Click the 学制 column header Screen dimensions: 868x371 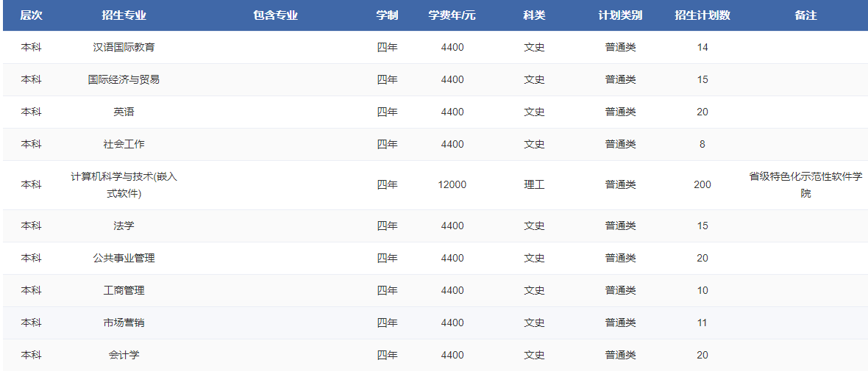point(387,15)
